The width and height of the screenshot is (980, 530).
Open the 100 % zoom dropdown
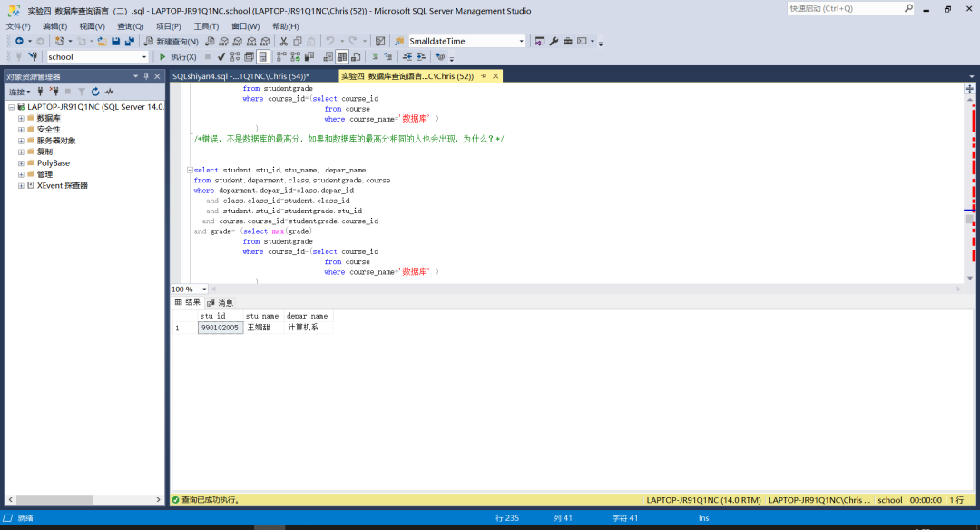[204, 290]
